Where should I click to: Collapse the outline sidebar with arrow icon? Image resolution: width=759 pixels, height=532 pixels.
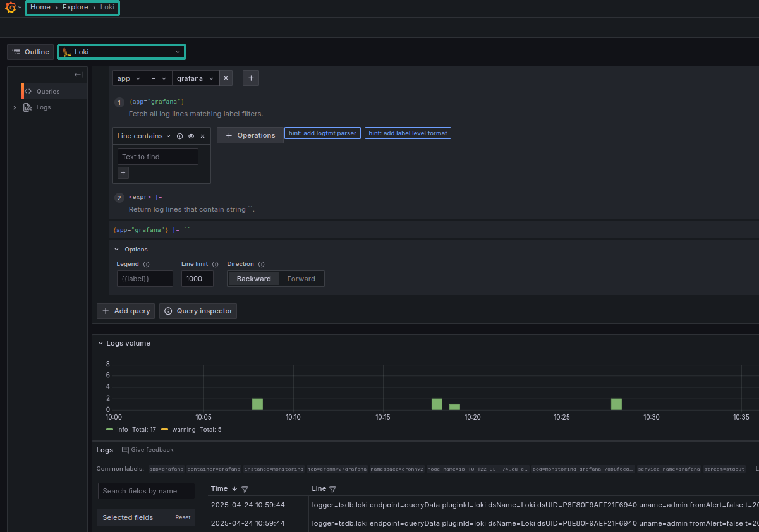pyautogui.click(x=78, y=75)
